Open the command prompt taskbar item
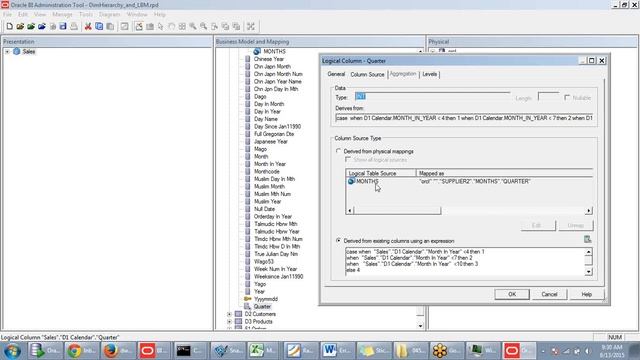The image size is (640, 360). [x=190, y=351]
